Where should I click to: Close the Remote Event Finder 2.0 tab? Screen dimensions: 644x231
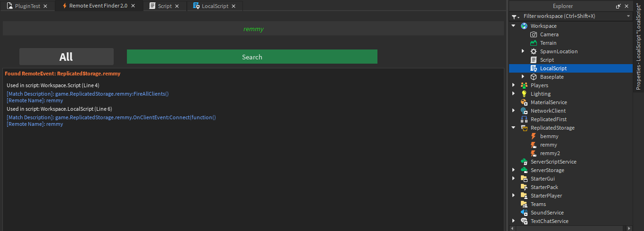(x=134, y=6)
